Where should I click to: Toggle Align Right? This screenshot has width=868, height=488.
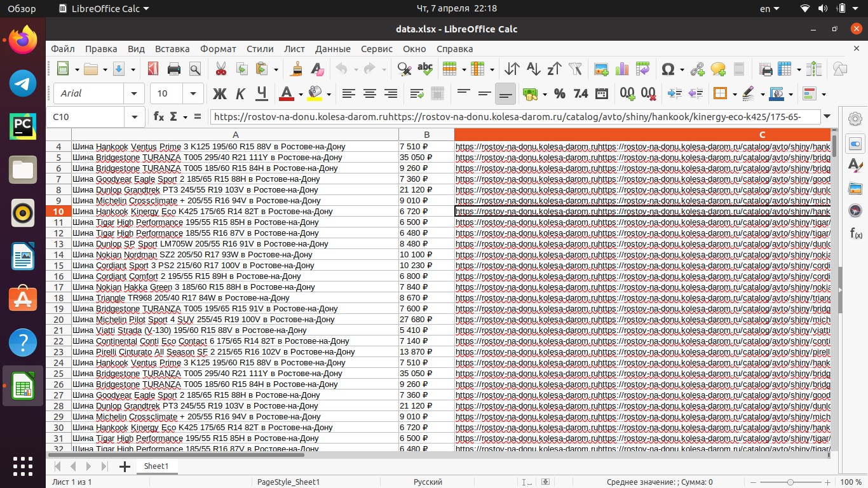tap(390, 93)
